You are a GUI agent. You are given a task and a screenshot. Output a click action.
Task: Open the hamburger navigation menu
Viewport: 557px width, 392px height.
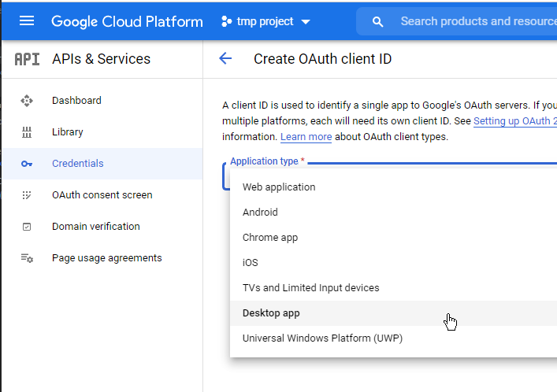(x=27, y=21)
